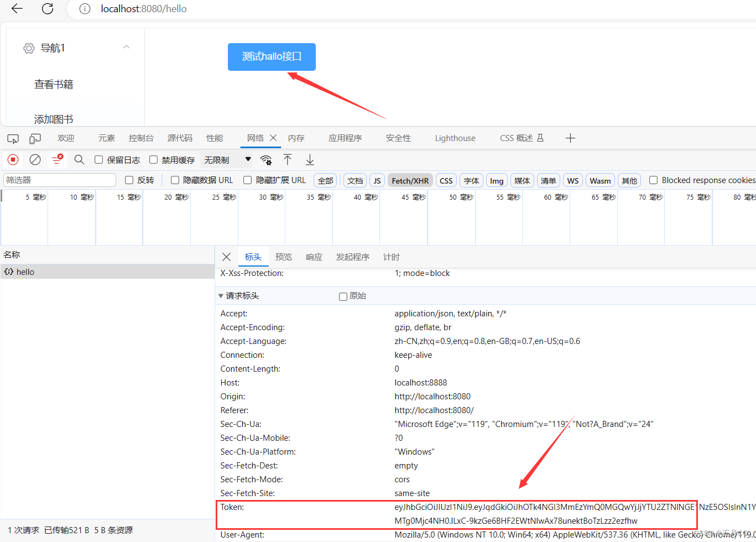Switch to the Lighthouse tab

pos(455,138)
